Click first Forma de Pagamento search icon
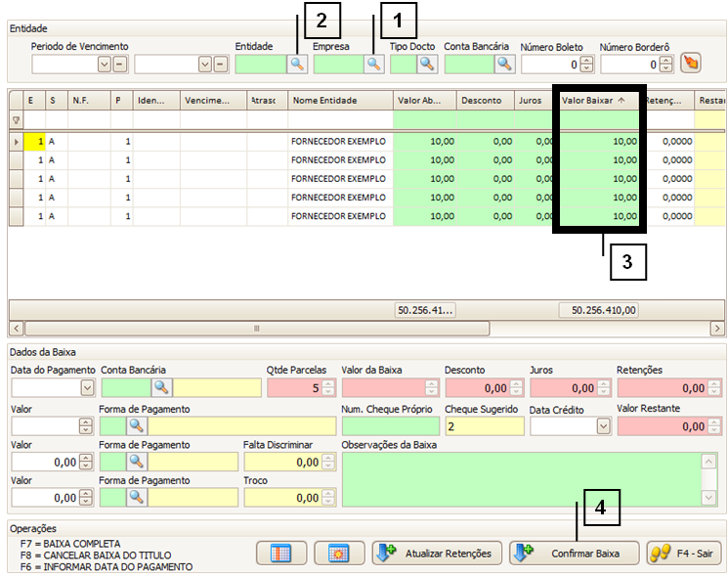The image size is (728, 577). tap(137, 426)
